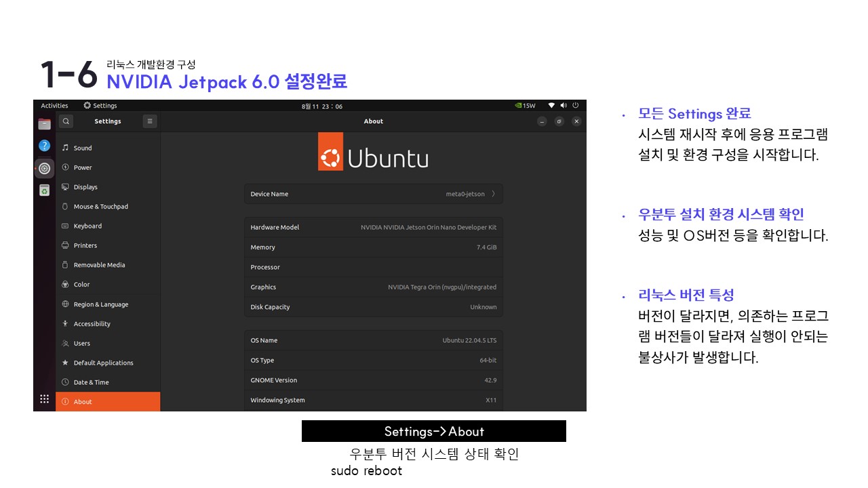Open the power icon system menu
Viewport: 868px width, 488px height.
point(576,106)
